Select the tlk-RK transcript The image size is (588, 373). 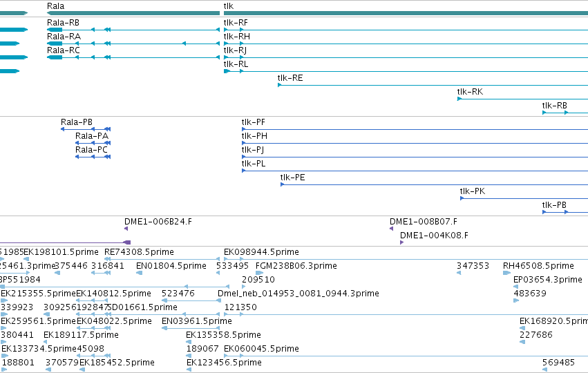[x=522, y=99]
